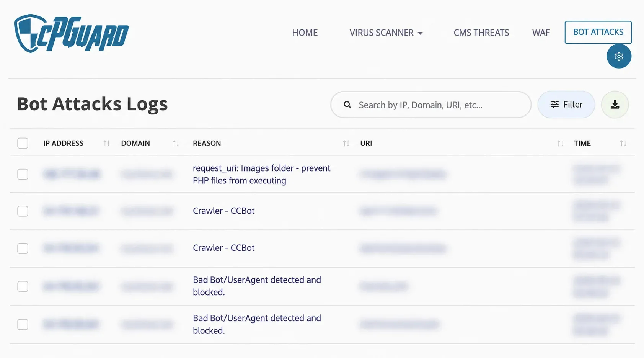This screenshot has height=358, width=644.
Task: Open the CMS Threats section
Action: pyautogui.click(x=481, y=33)
